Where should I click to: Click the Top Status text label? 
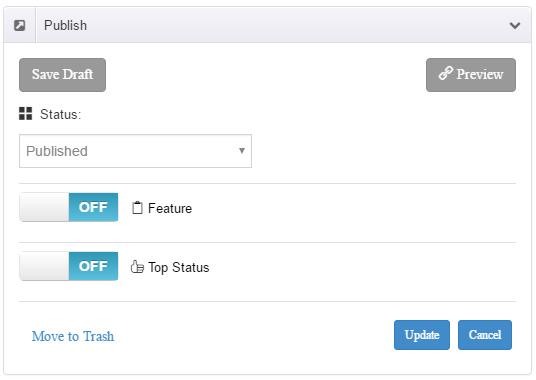pos(179,268)
